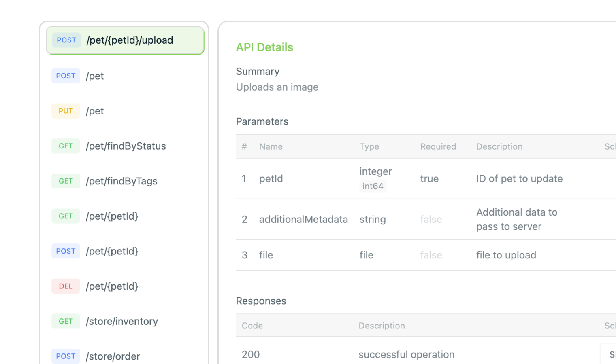Click the Required column header

[x=438, y=146]
